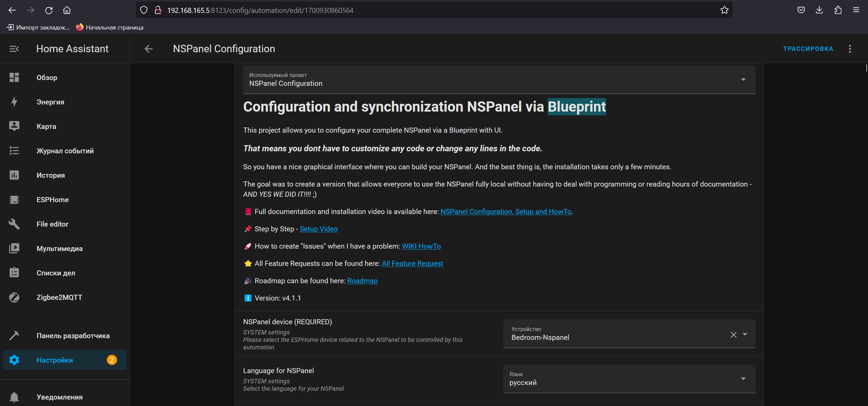Open the File editor wrench icon

(14, 224)
